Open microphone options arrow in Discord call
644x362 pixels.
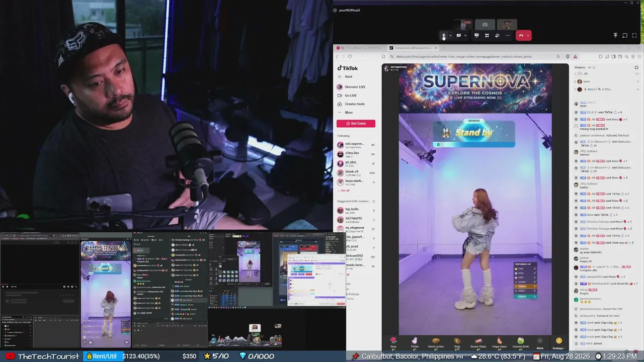click(451, 35)
